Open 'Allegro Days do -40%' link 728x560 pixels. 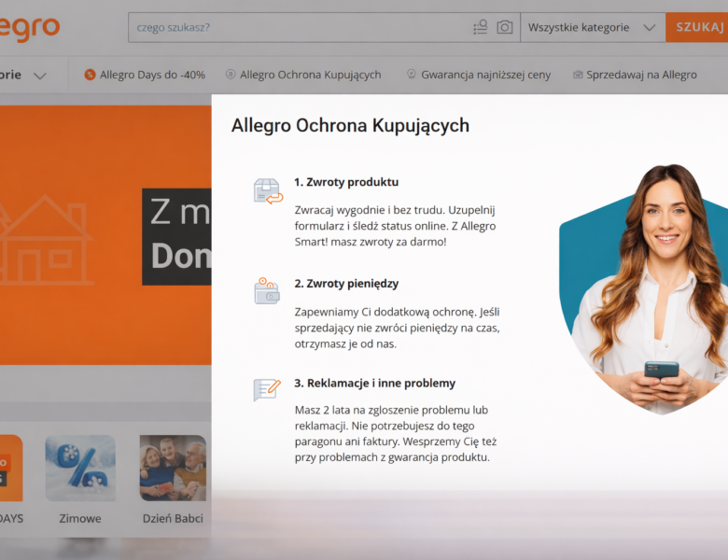[152, 75]
